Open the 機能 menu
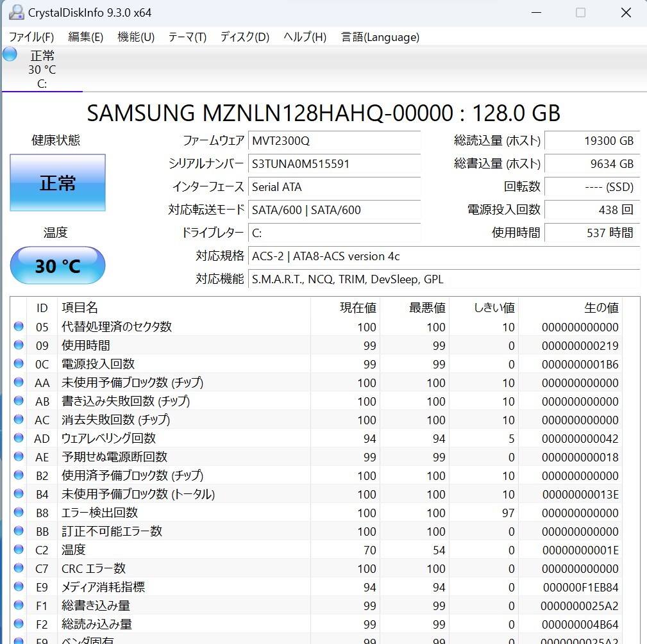 tap(135, 37)
